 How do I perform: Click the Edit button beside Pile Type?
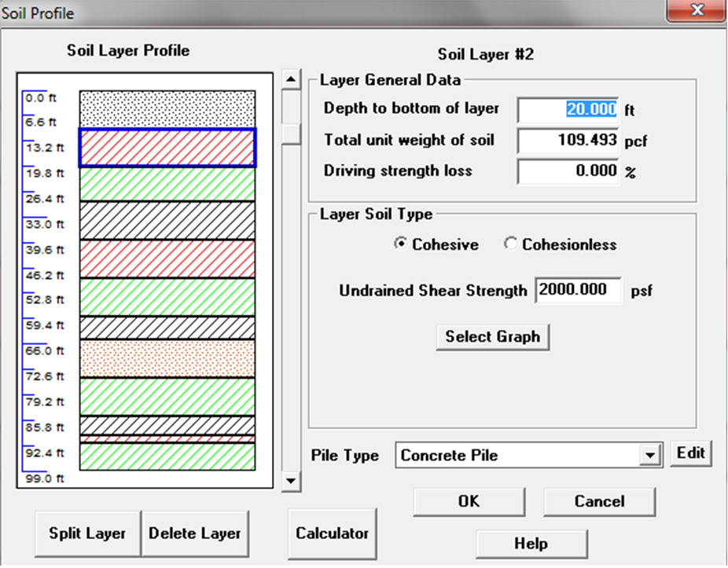(690, 453)
